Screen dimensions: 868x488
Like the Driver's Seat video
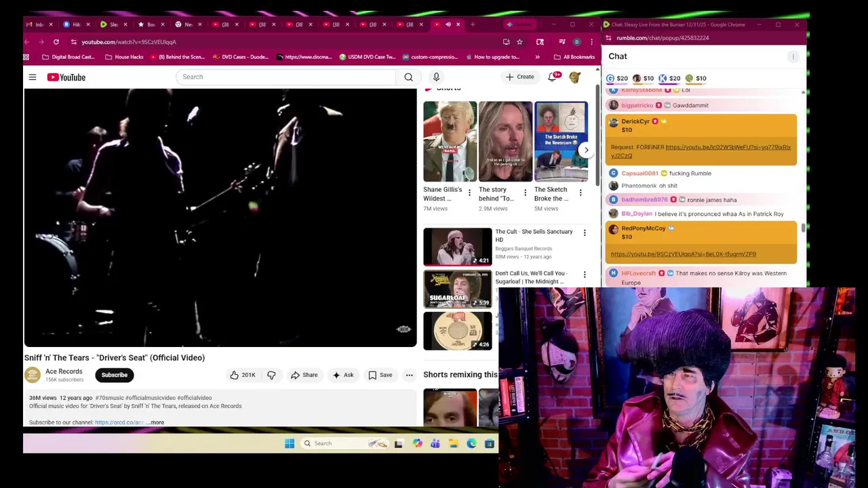pos(242,375)
